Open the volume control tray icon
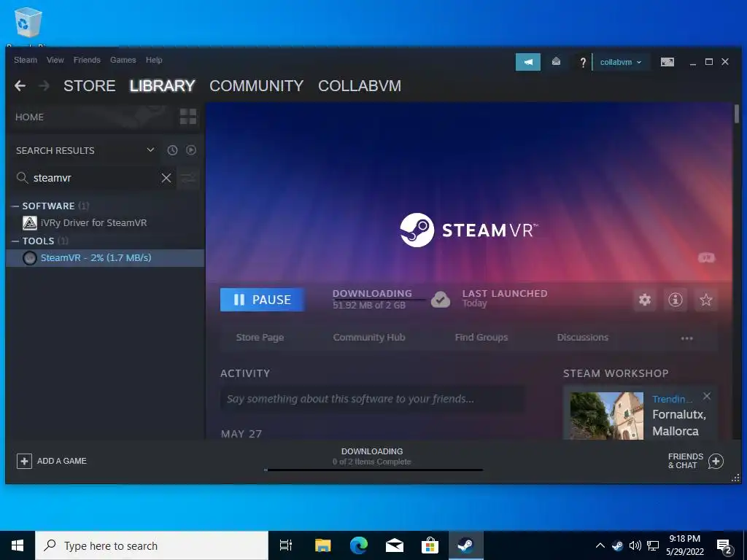Viewport: 747px width, 560px height. [x=635, y=545]
